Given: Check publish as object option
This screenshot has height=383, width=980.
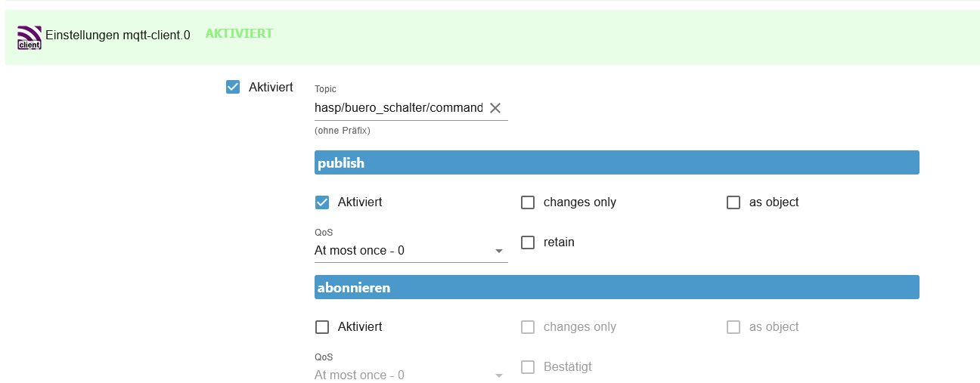Looking at the screenshot, I should click(733, 202).
